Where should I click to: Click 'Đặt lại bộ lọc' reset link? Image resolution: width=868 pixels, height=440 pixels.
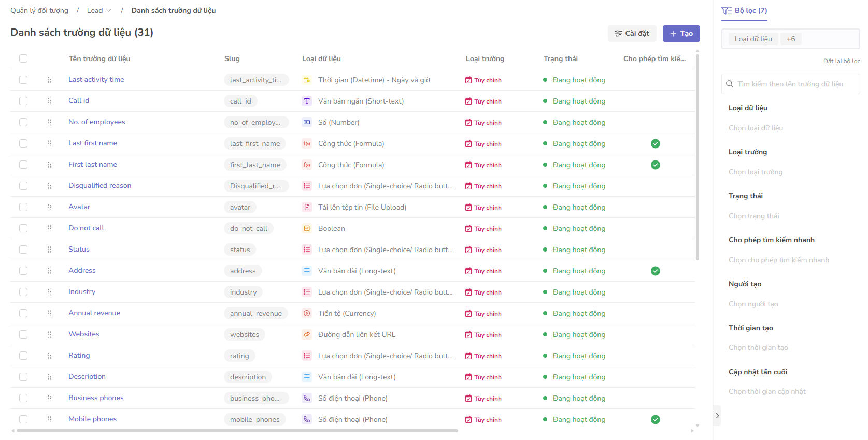pos(841,61)
